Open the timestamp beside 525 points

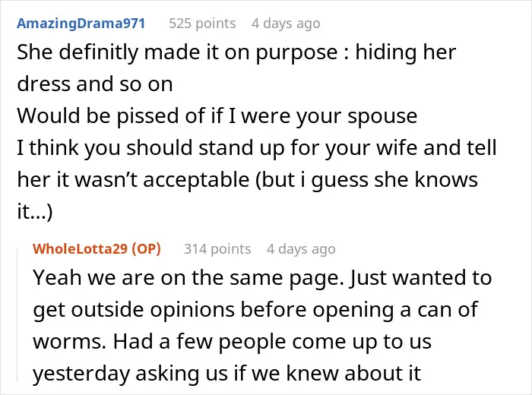286,24
